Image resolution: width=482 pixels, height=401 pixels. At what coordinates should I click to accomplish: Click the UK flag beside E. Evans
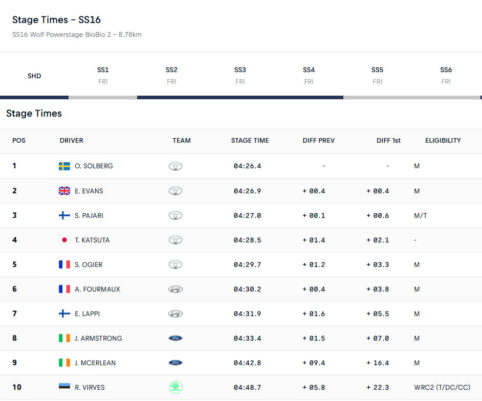point(64,191)
